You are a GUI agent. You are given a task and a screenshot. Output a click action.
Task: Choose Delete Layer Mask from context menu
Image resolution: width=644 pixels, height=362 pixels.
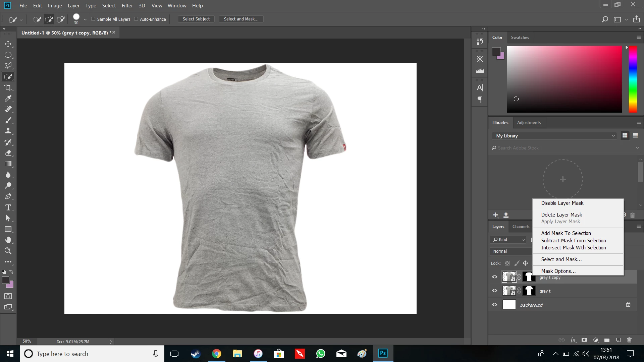tap(561, 215)
